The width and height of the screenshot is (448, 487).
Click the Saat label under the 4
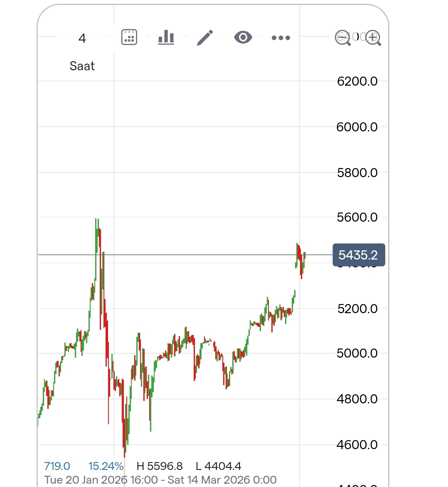click(x=82, y=66)
